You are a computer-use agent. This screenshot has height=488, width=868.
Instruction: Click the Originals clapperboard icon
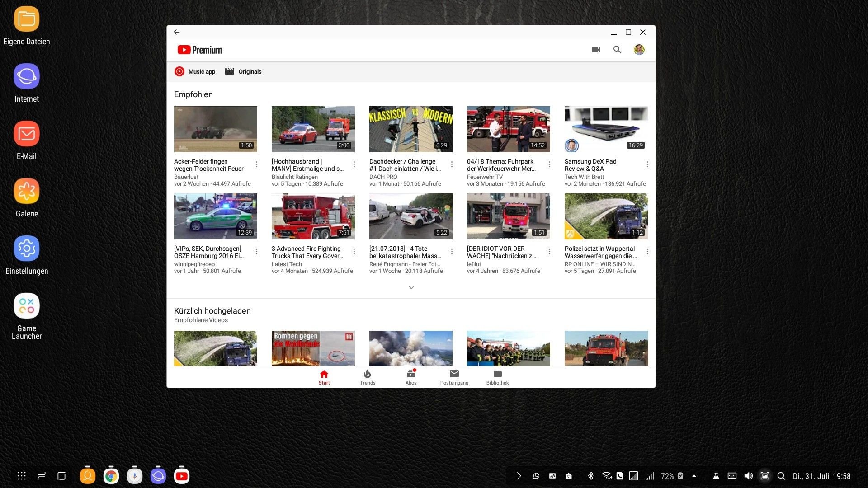[x=230, y=71]
